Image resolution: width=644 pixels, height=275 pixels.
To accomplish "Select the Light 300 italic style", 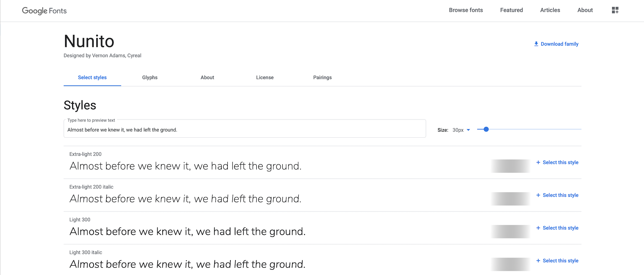I will 560,261.
